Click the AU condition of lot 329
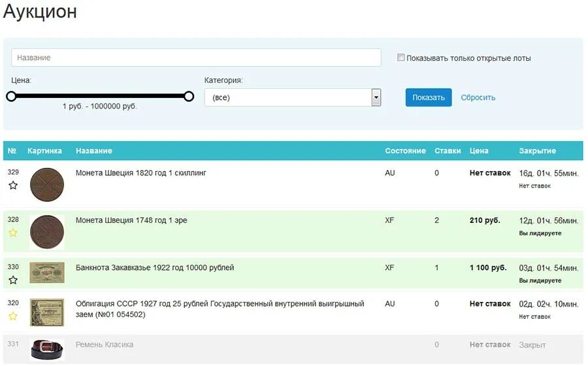Image resolution: width=588 pixels, height=366 pixels. 390,173
